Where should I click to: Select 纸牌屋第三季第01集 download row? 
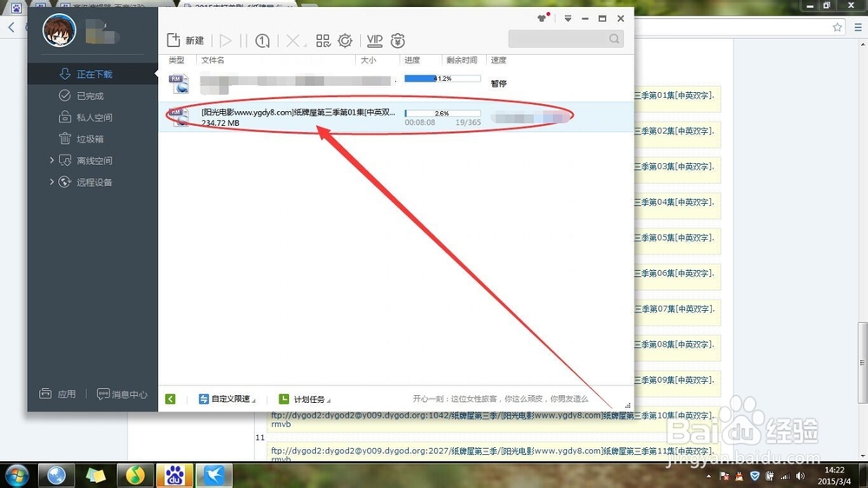396,117
